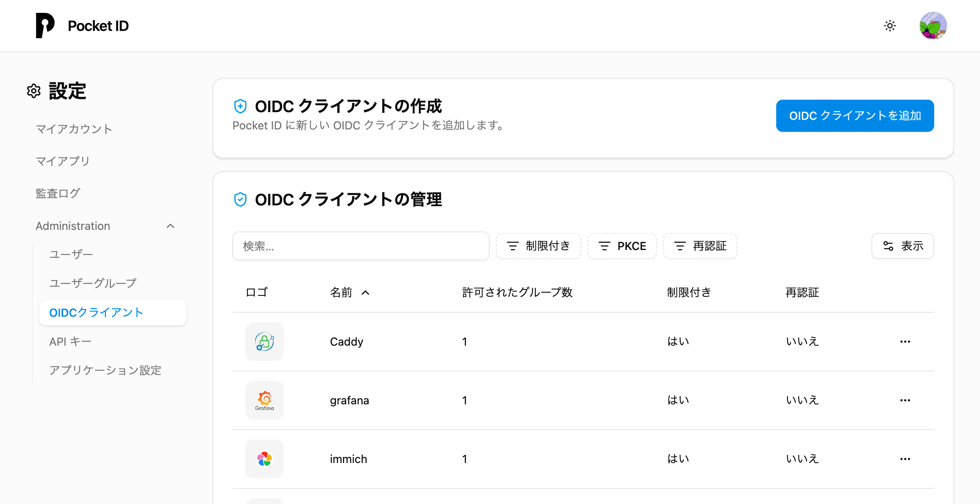Click the shield icon next to OIDC クライアントの作成
The image size is (980, 504).
pos(240,106)
